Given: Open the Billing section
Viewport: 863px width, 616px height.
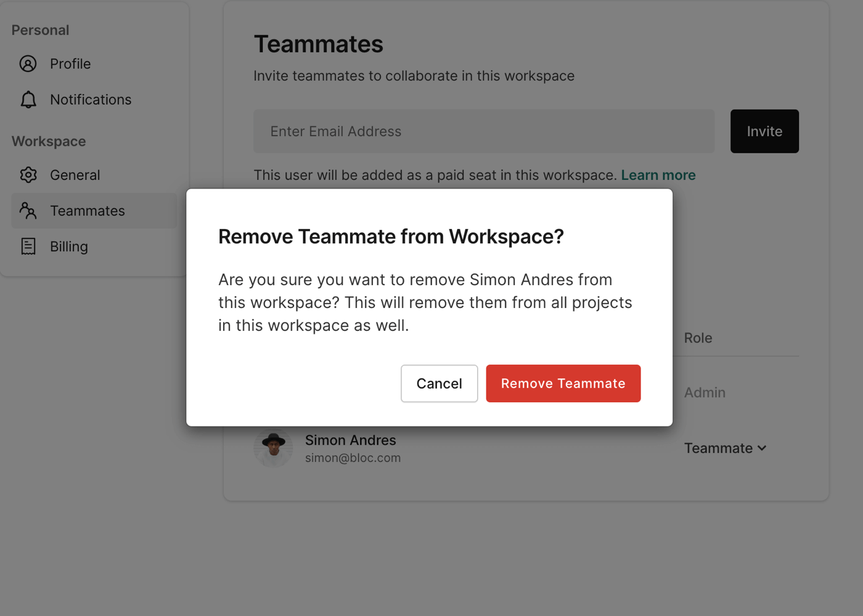Looking at the screenshot, I should [x=69, y=246].
